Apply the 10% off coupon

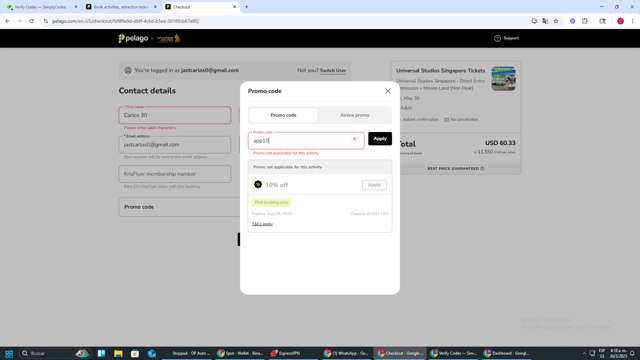374,185
